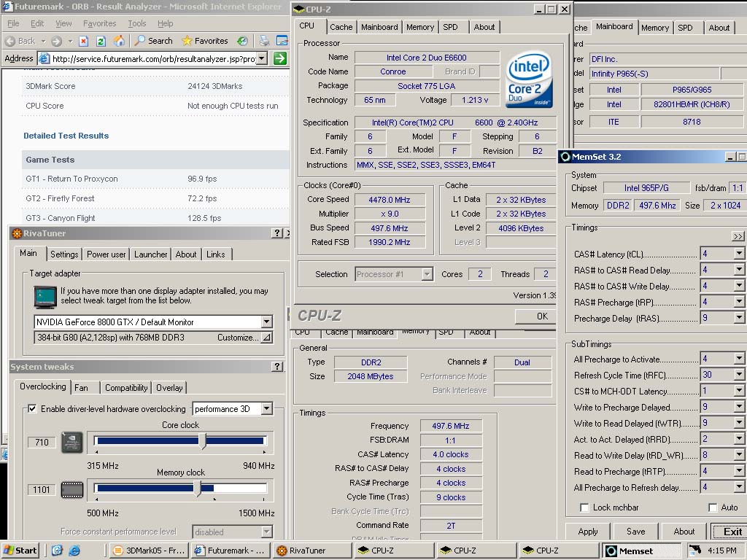The width and height of the screenshot is (747, 560).
Task: Click the RivaTuner help question mark
Action: [276, 233]
